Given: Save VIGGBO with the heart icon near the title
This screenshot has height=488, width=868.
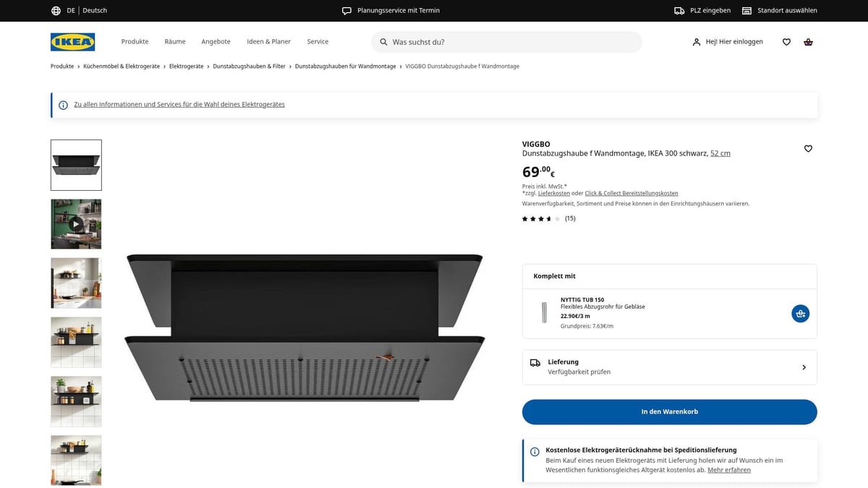Looking at the screenshot, I should (x=808, y=148).
